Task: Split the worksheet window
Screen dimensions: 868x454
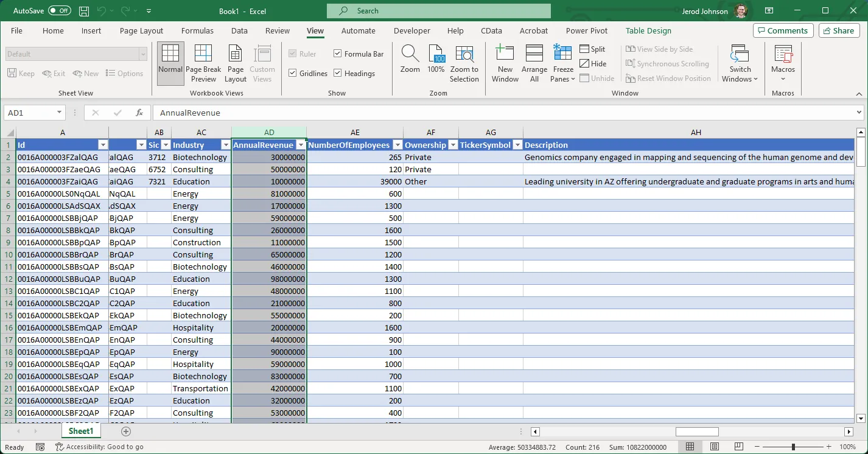Action: tap(593, 49)
